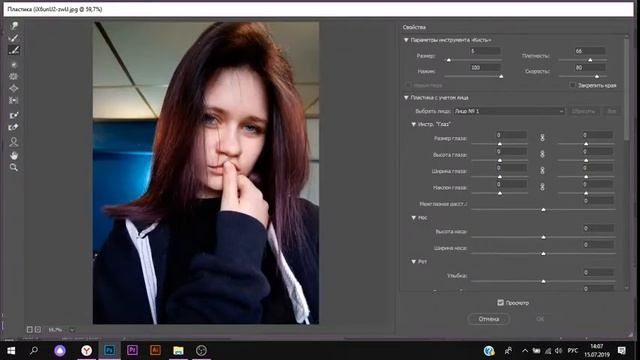Select the Face tool
This screenshot has height=360, width=640.
coord(14,142)
